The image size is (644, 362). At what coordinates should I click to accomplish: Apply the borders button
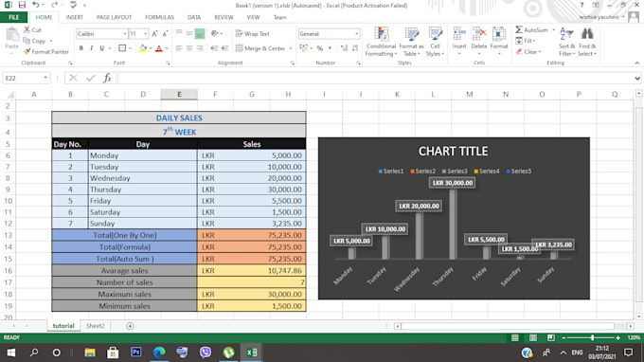coord(122,48)
